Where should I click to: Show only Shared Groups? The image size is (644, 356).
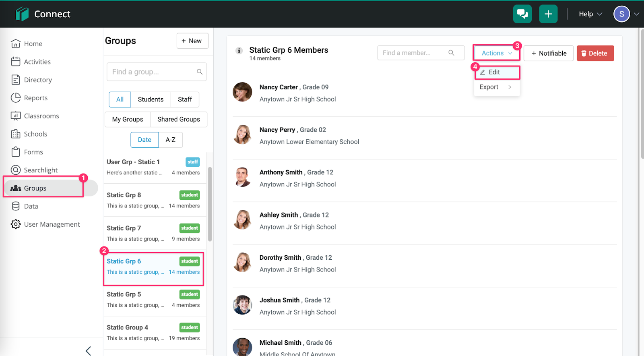(178, 120)
